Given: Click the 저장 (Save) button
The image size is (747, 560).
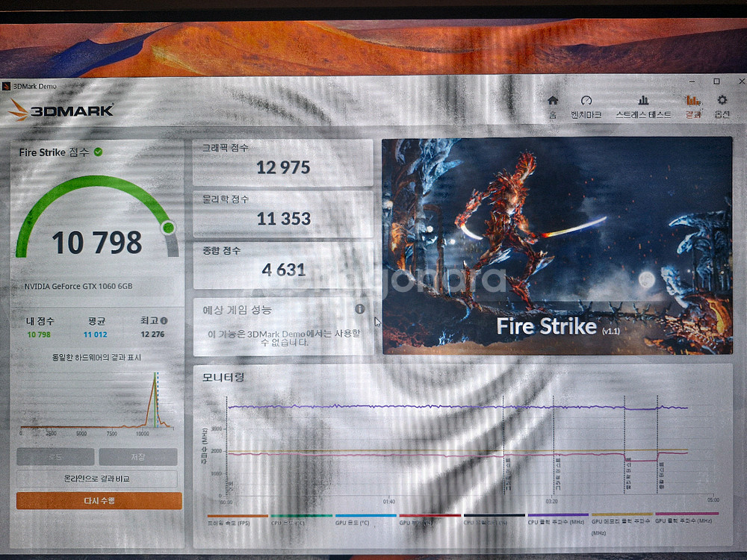Looking at the screenshot, I should pyautogui.click(x=138, y=457).
